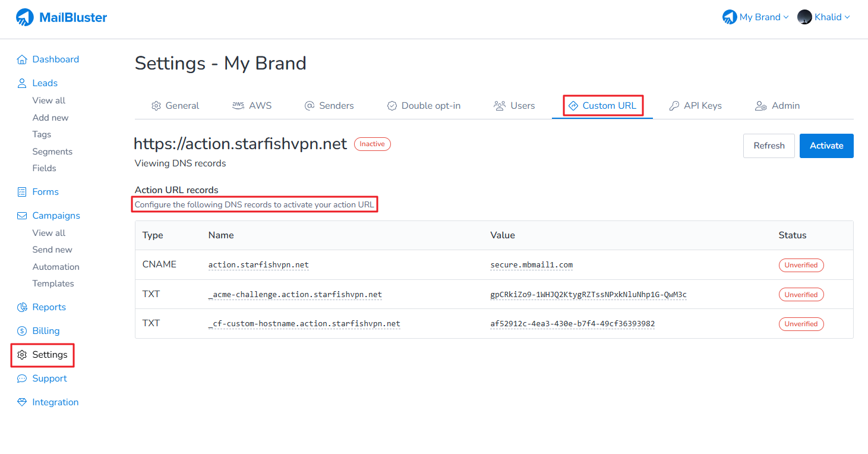The image size is (868, 454).
Task: Copy the secure.mbmail1.com CNAME value
Action: [x=531, y=265]
